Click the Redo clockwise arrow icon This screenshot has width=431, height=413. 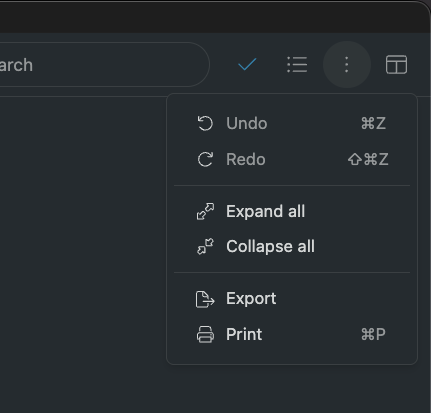click(205, 159)
